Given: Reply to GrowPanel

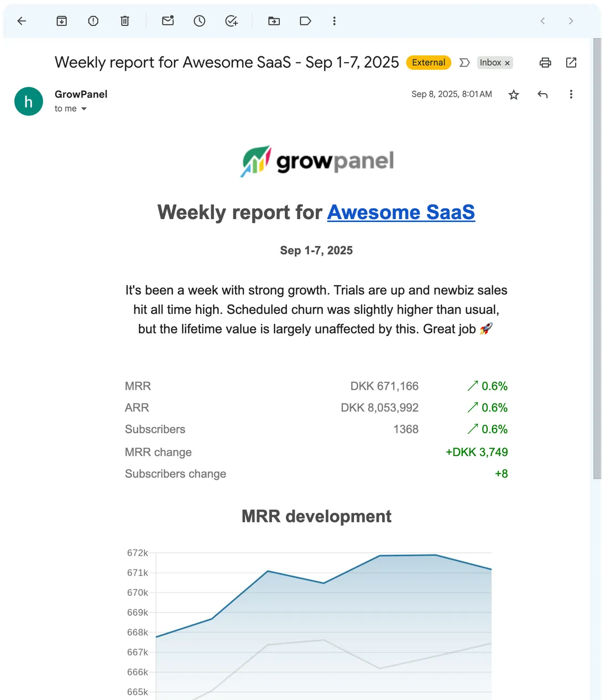Looking at the screenshot, I should tap(542, 94).
